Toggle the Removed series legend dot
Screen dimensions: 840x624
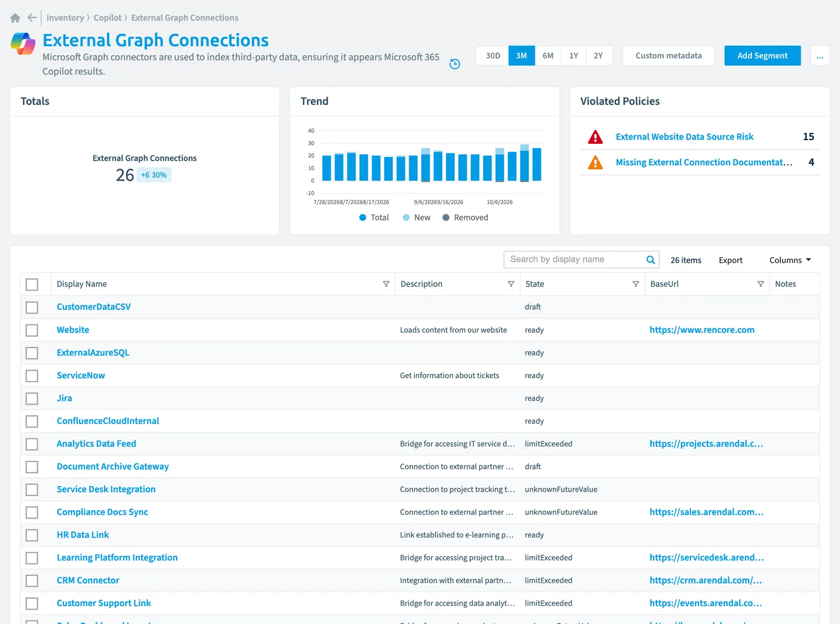446,218
